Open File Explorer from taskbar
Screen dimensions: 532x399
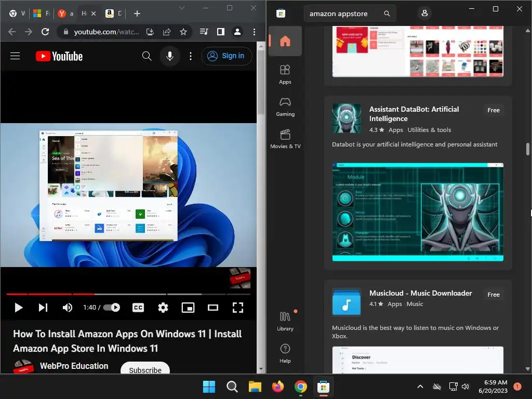point(255,387)
